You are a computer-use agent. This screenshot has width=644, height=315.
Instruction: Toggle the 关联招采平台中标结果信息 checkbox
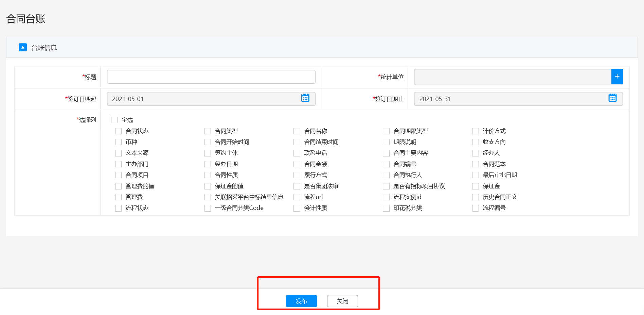208,197
